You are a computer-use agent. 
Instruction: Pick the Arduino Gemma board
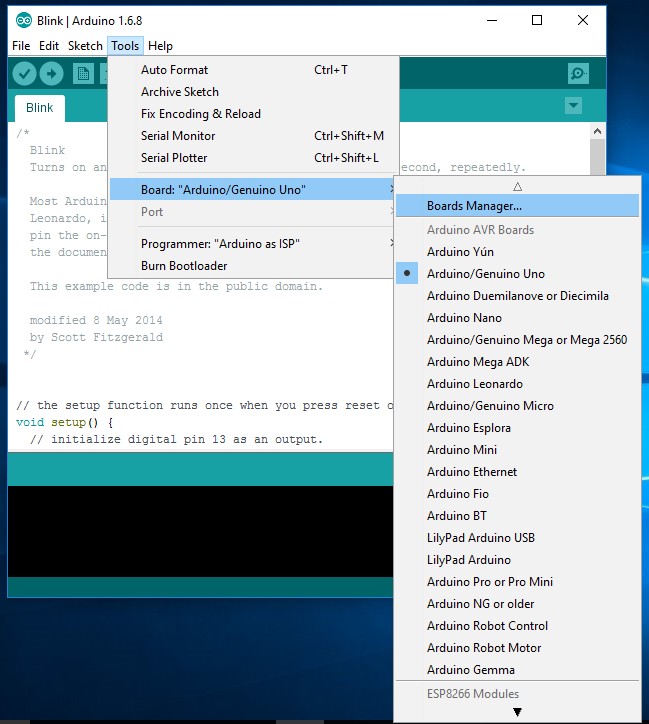pos(517,670)
